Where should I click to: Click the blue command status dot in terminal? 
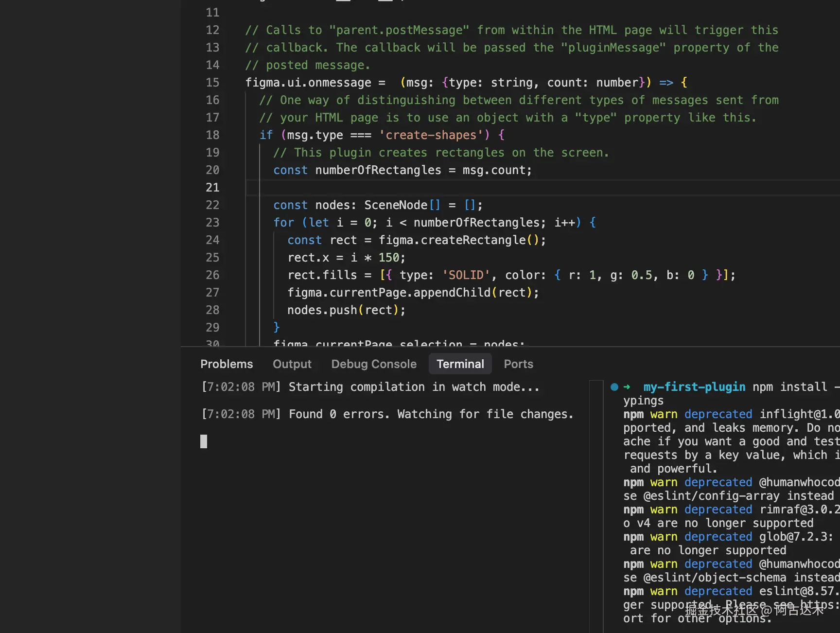[614, 387]
